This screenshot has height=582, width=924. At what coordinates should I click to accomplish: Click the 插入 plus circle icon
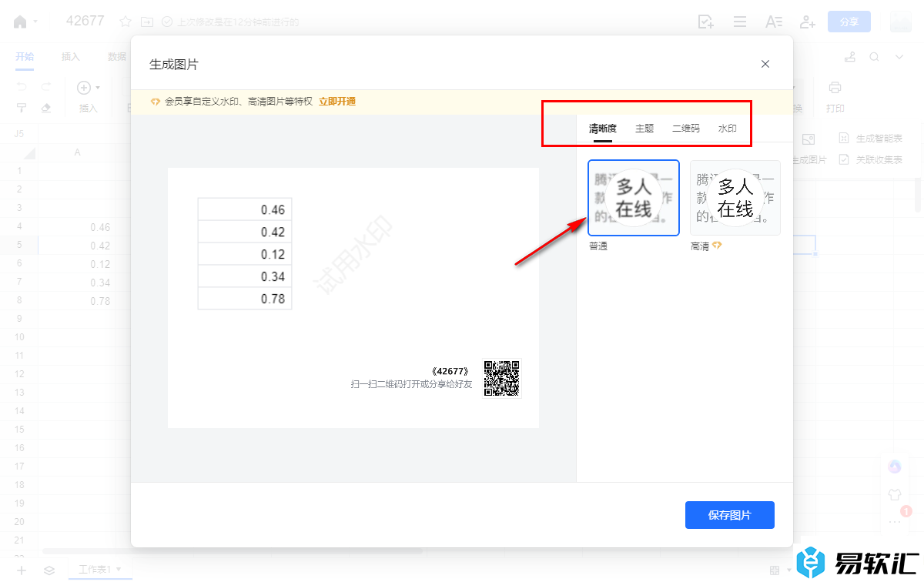(84, 88)
